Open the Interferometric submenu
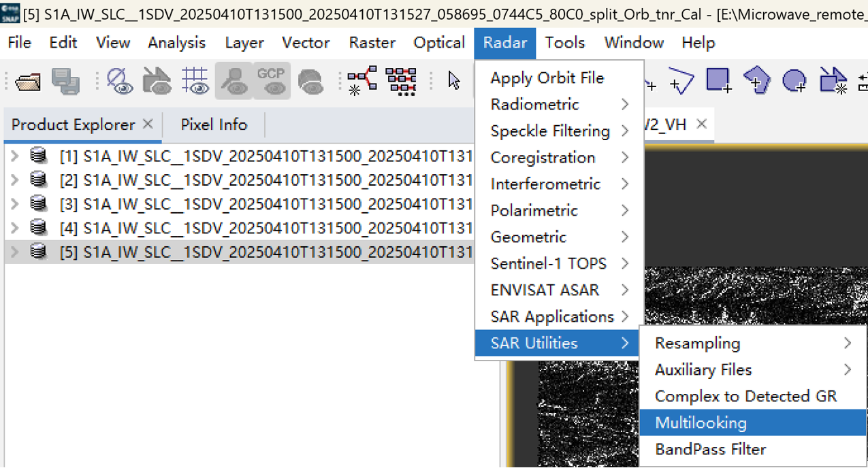This screenshot has height=468, width=868. (559, 184)
